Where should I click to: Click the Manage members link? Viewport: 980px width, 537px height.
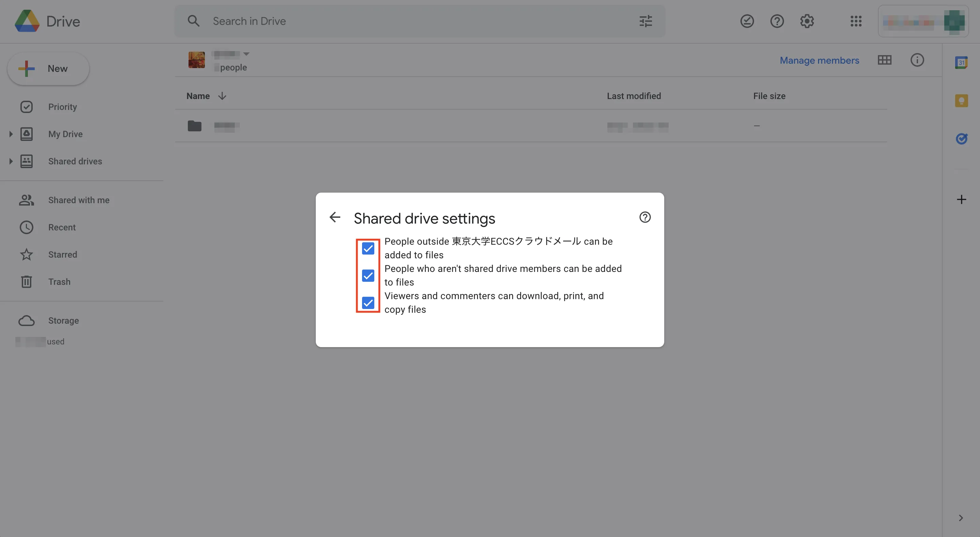pos(819,60)
